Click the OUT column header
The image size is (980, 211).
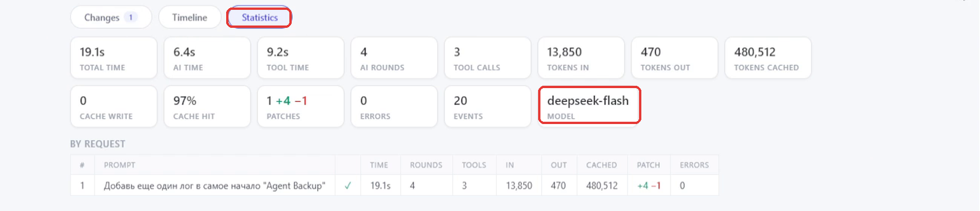tap(558, 165)
